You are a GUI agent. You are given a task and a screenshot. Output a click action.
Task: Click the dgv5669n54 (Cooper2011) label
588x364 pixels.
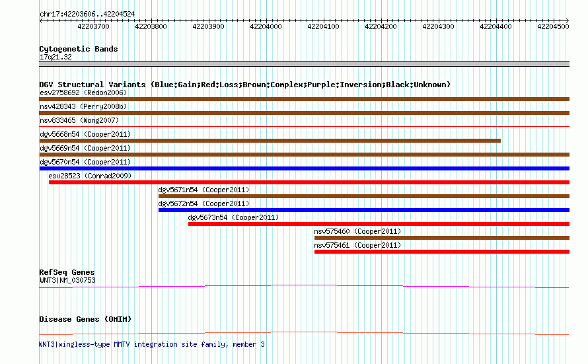(85, 148)
